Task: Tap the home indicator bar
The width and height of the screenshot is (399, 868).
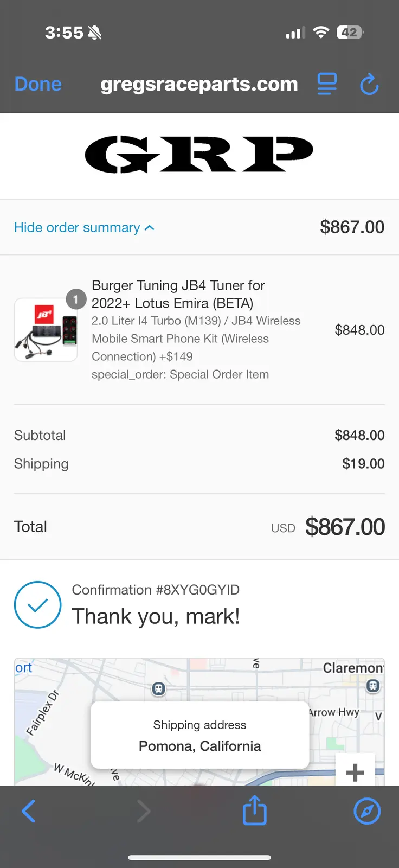Action: click(x=200, y=858)
